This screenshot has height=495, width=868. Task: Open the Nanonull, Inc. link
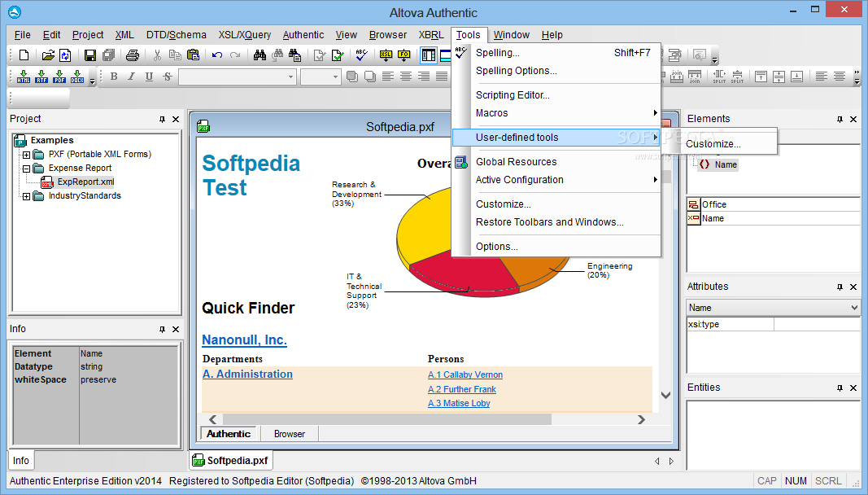(x=244, y=340)
